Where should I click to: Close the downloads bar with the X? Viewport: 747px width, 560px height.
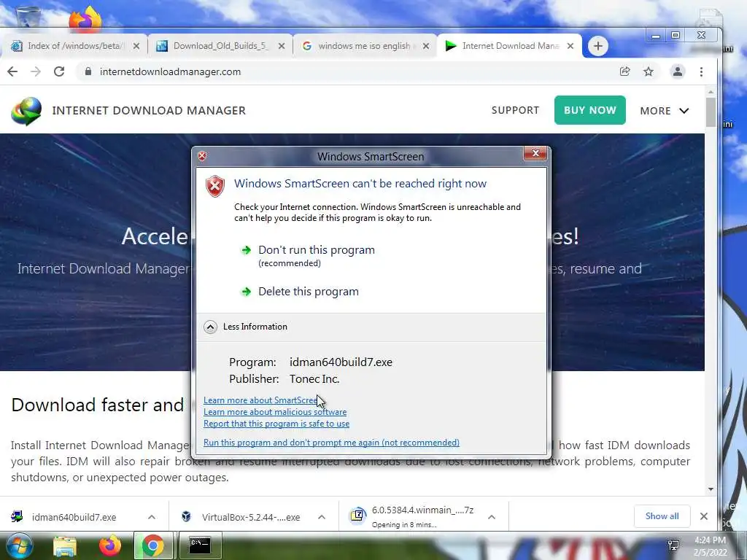pyautogui.click(x=704, y=516)
